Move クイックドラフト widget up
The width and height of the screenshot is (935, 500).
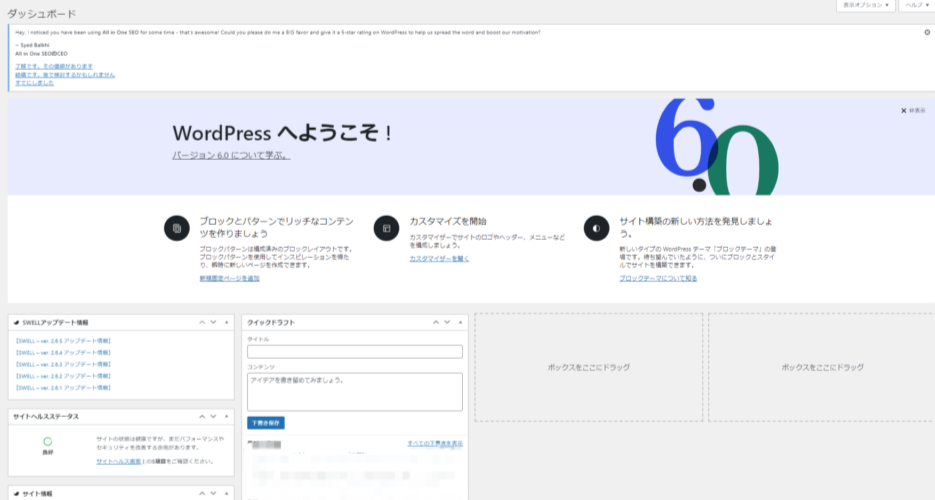point(436,322)
